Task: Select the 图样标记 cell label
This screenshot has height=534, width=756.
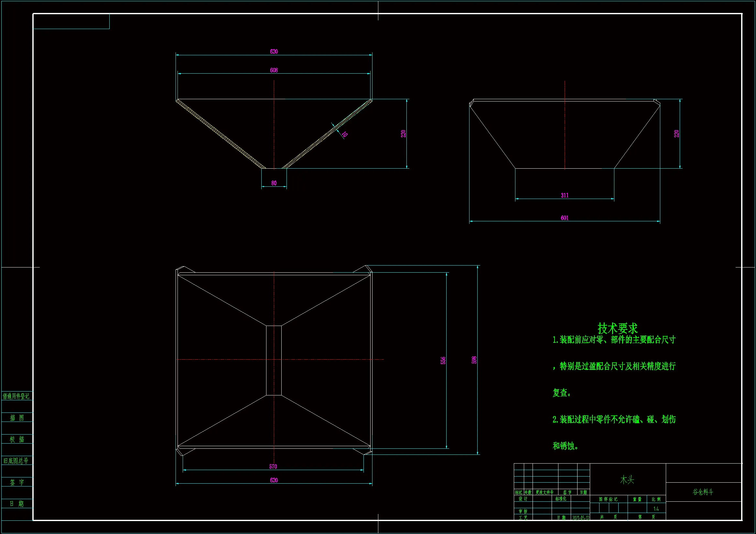Action: tap(608, 499)
